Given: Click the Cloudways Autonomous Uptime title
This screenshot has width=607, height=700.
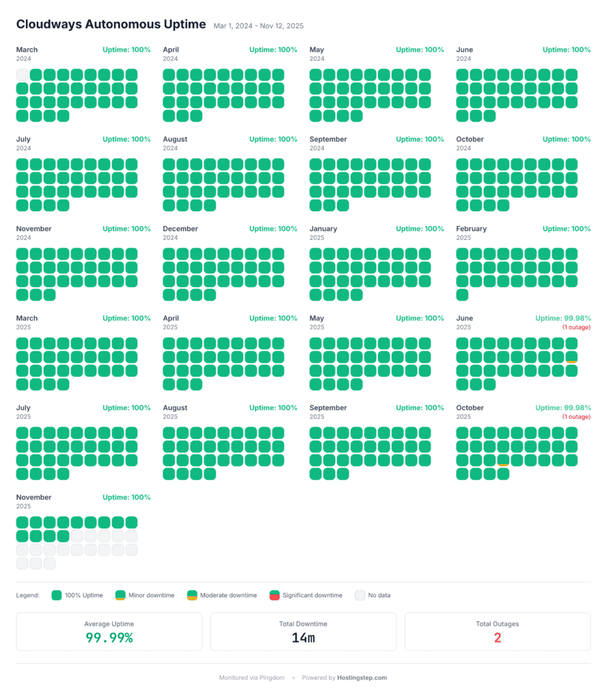Looking at the screenshot, I should point(111,24).
